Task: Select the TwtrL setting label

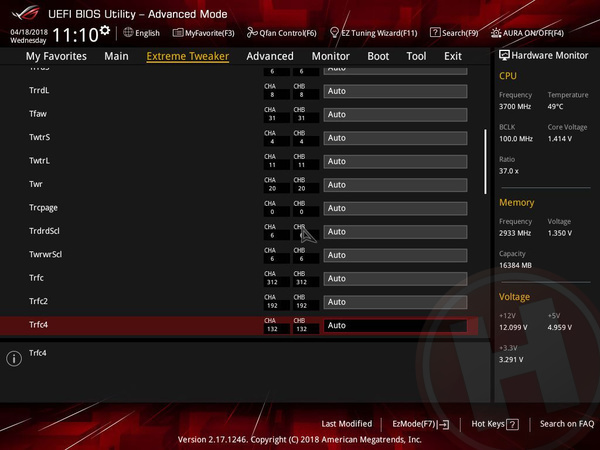Action: tap(39, 161)
